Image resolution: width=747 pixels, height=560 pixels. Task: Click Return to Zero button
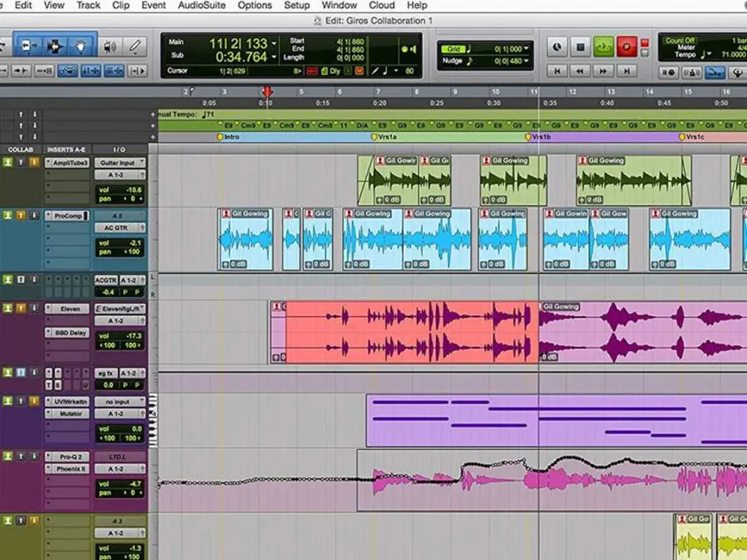(557, 71)
